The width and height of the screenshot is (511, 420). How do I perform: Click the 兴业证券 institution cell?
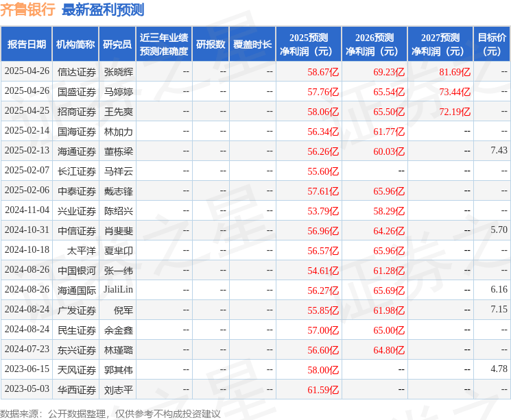pyautogui.click(x=77, y=211)
